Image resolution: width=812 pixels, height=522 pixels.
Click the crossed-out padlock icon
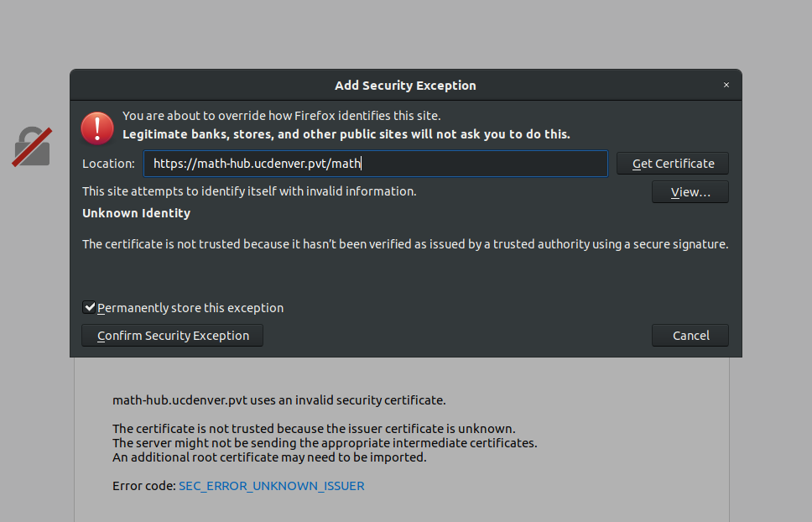[x=33, y=146]
